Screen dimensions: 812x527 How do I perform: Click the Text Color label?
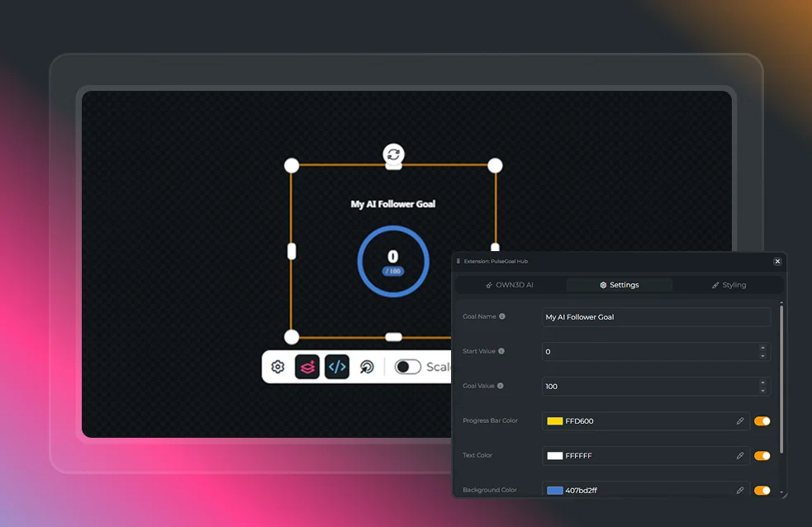pos(477,455)
